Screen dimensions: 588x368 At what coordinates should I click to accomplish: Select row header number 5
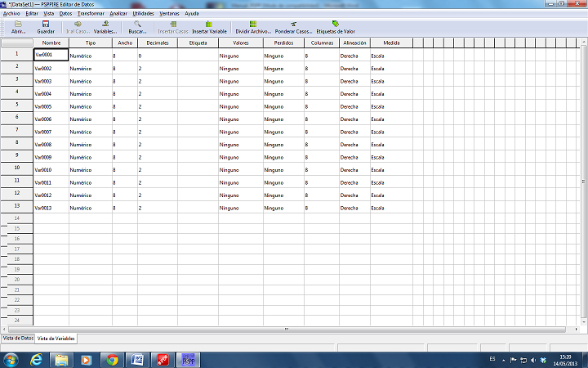(x=17, y=105)
